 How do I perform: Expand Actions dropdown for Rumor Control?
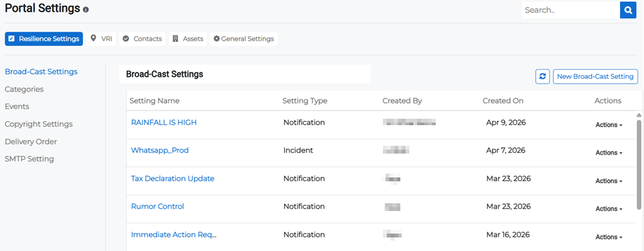point(609,208)
